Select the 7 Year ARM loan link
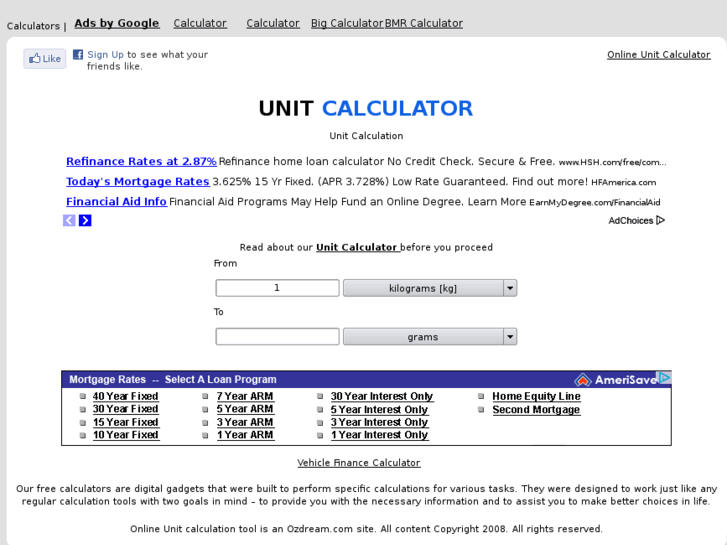The image size is (727, 545). click(x=245, y=396)
